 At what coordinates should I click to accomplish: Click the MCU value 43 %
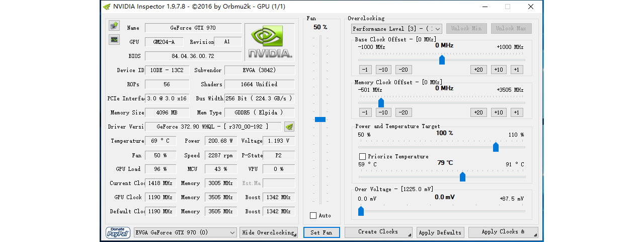220,169
